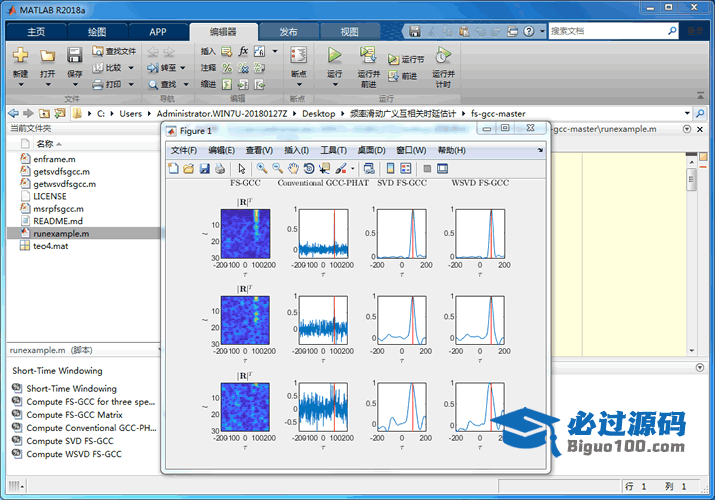
Task: Switch to APP tab
Action: (x=158, y=32)
